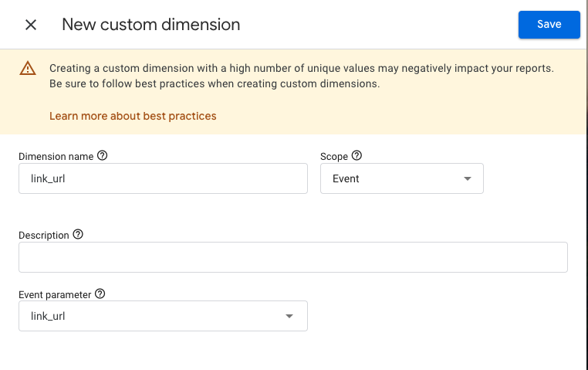Screen dimensions: 588x370
Task: Click the New custom dimension heading
Action: pos(150,25)
